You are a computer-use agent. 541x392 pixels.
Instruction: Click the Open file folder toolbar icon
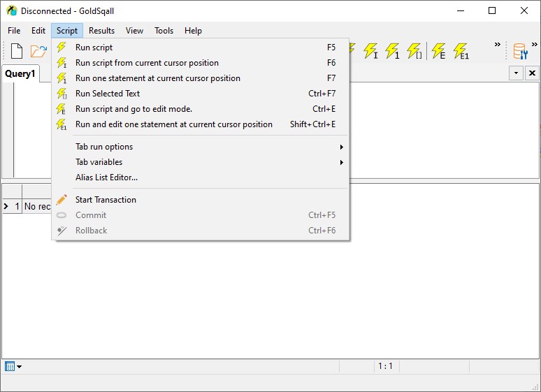(38, 51)
